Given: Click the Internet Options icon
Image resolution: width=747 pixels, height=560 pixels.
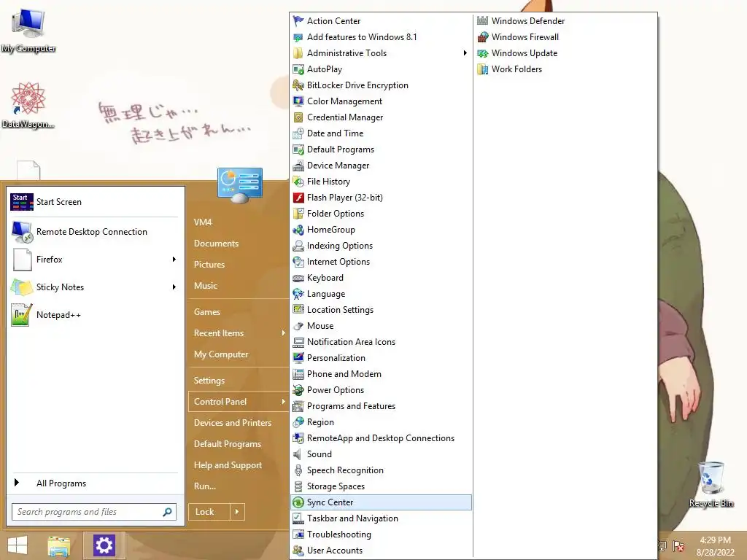Looking at the screenshot, I should tap(298, 262).
